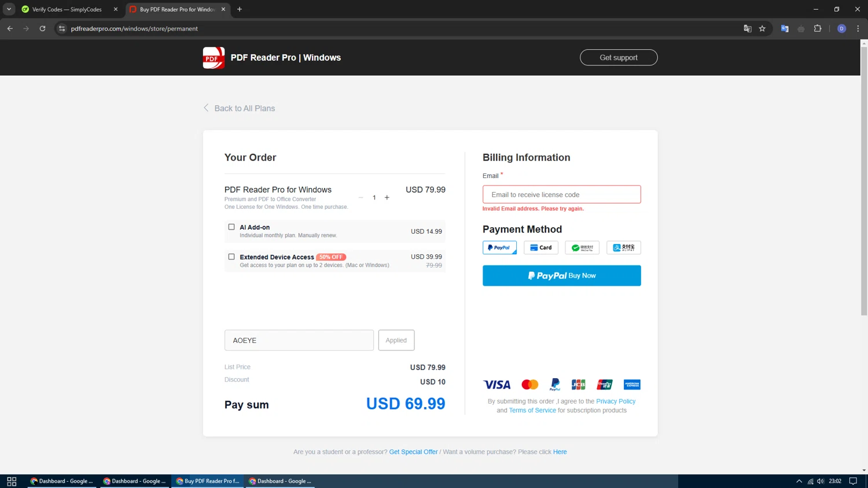Click the PDF Reader Pro logo icon
The image size is (868, 488).
(x=214, y=58)
